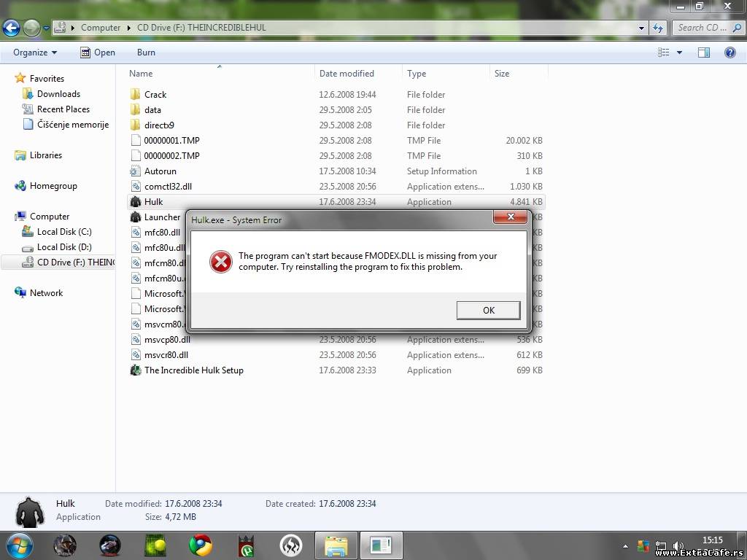Open the Organize menu
747x560 pixels.
tap(35, 52)
